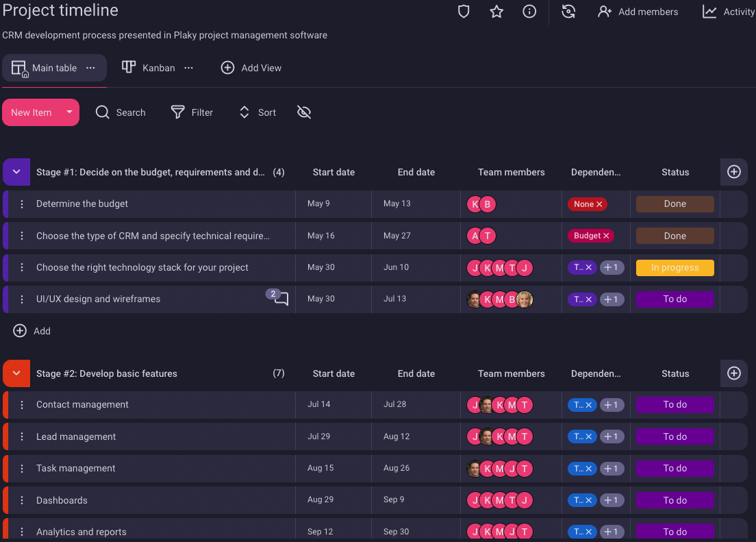
Task: Collapse the Stage #2 group
Action: [x=16, y=373]
